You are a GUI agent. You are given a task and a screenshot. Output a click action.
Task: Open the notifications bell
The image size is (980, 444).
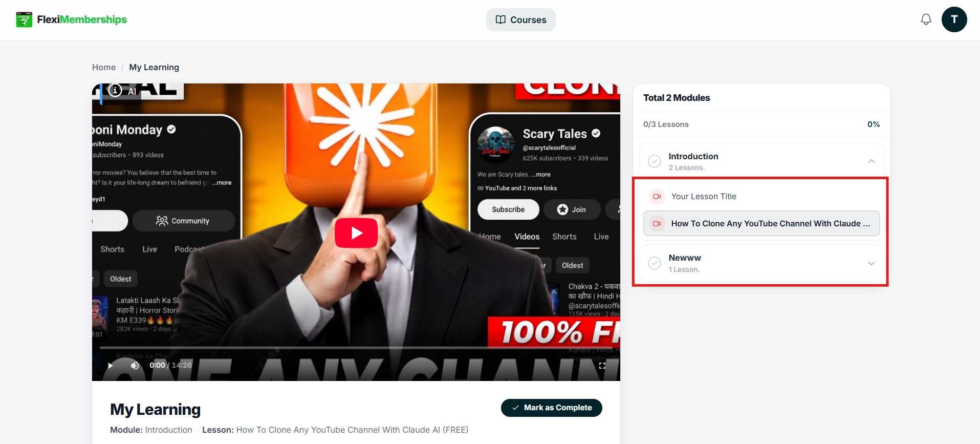926,19
